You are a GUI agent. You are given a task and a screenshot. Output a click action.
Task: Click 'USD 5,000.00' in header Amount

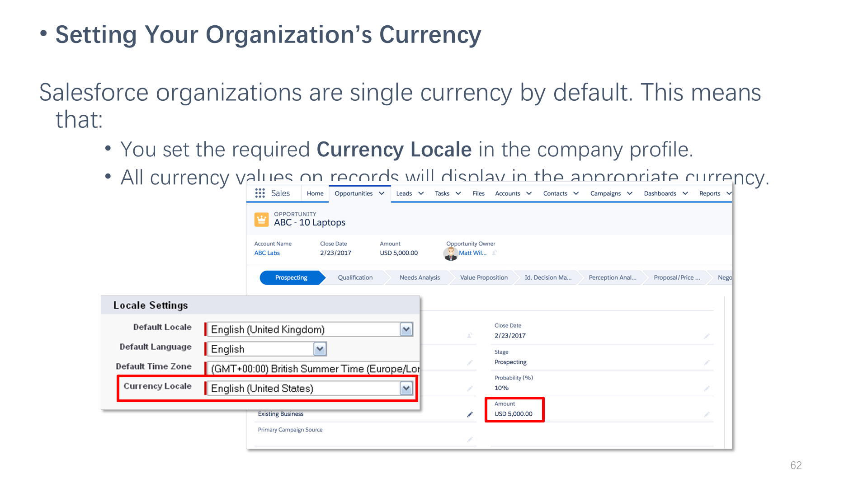tap(399, 253)
